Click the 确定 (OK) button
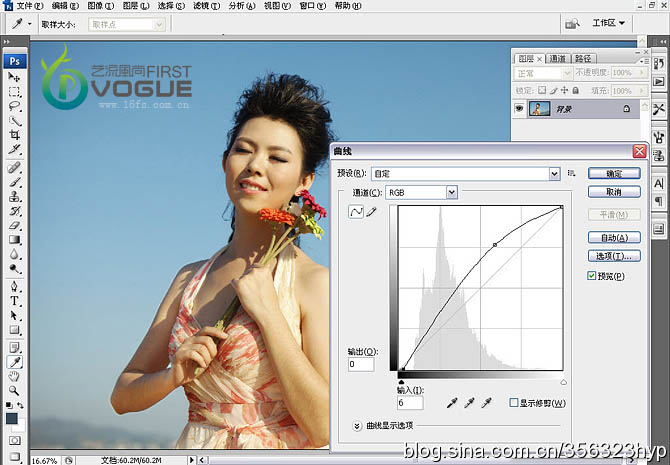Screen dimensions: 670x465 click(614, 173)
